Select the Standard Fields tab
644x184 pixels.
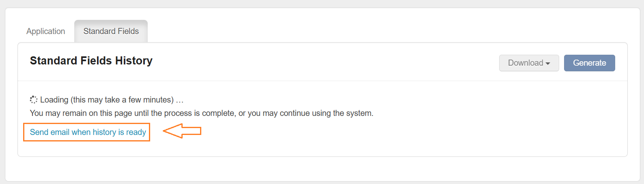(x=111, y=31)
